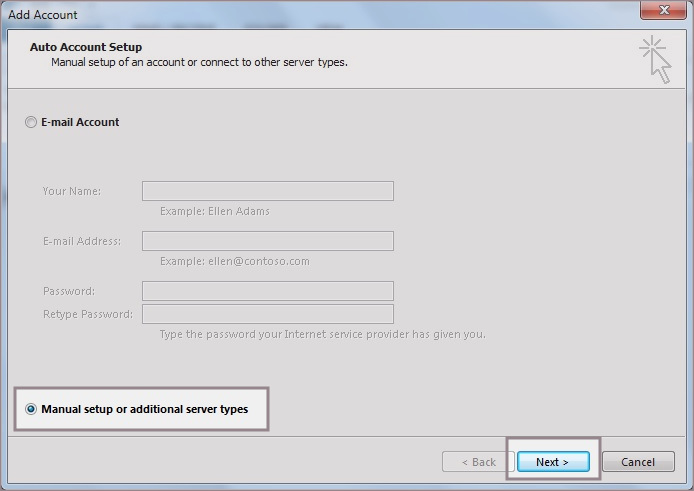This screenshot has width=694, height=491.
Task: Click the 'Example: Ellen Adams' hint text
Action: click(214, 211)
